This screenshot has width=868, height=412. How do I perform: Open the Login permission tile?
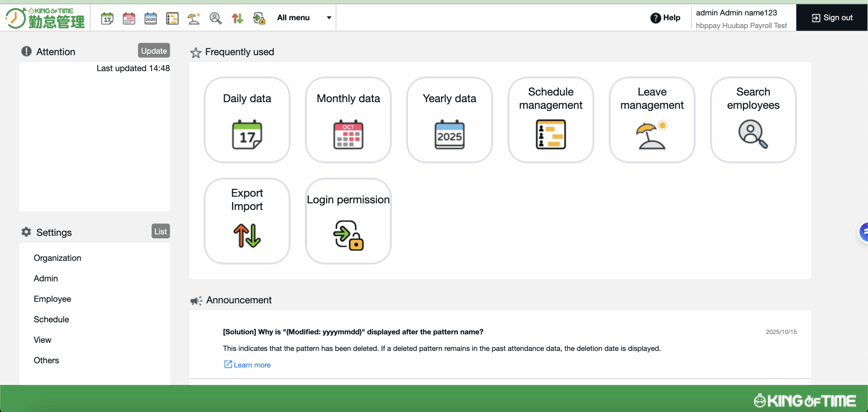click(348, 221)
